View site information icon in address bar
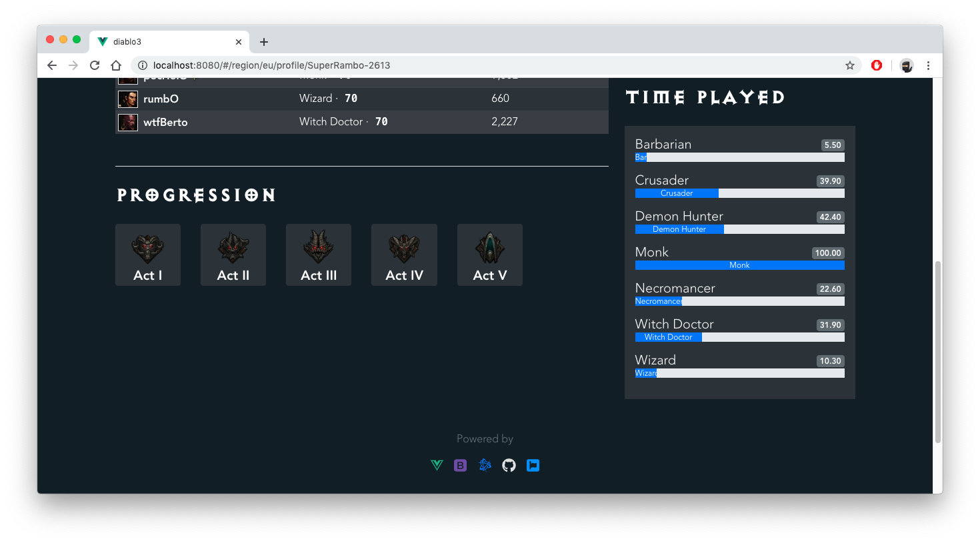This screenshot has height=543, width=980. tap(142, 65)
